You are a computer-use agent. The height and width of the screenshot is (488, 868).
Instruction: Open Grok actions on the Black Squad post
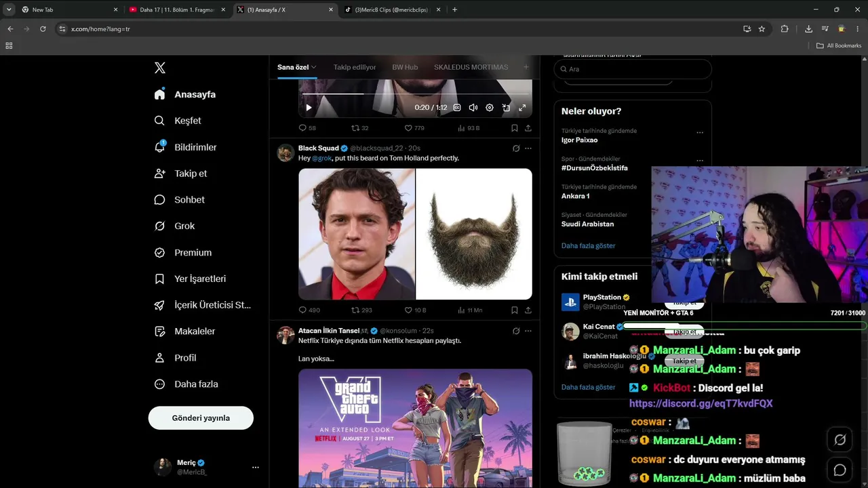click(516, 148)
